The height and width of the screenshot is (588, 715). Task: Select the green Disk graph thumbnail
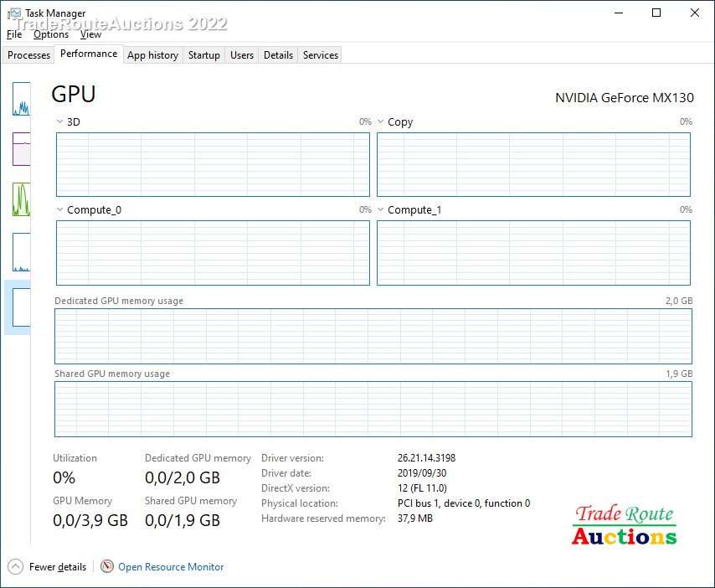point(21,199)
